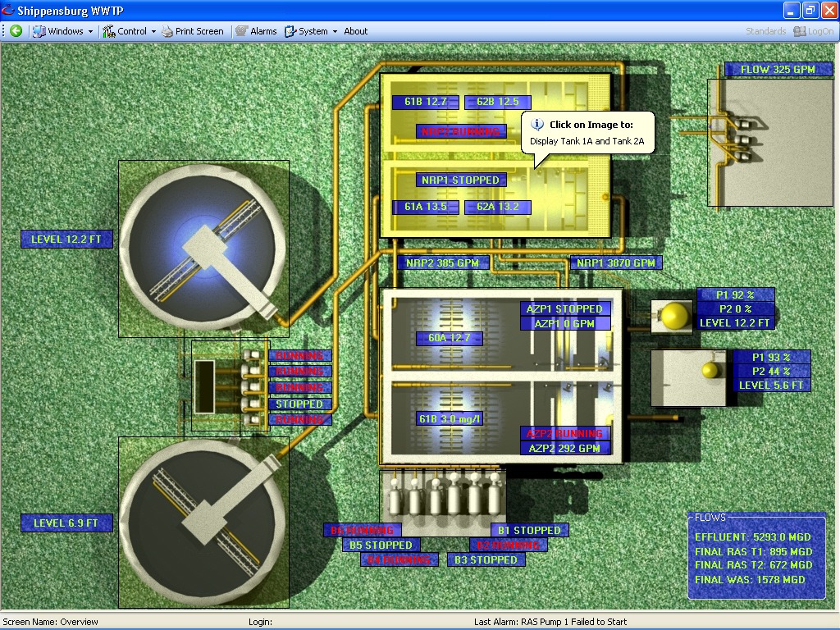840x630 pixels.
Task: Open the Windows dropdown menu
Action: [x=64, y=31]
